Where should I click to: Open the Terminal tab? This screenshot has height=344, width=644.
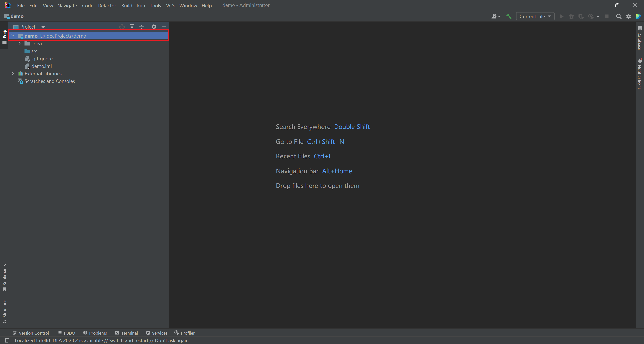pyautogui.click(x=126, y=333)
